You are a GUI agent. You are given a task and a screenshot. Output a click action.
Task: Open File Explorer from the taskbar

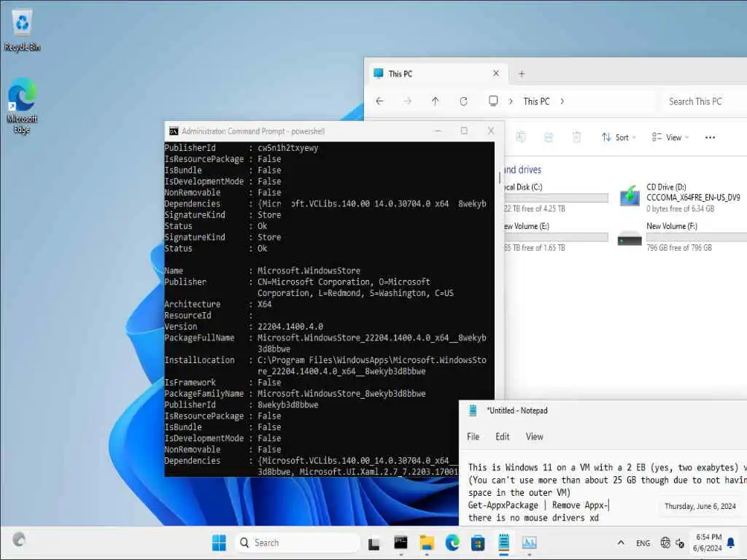(x=427, y=542)
